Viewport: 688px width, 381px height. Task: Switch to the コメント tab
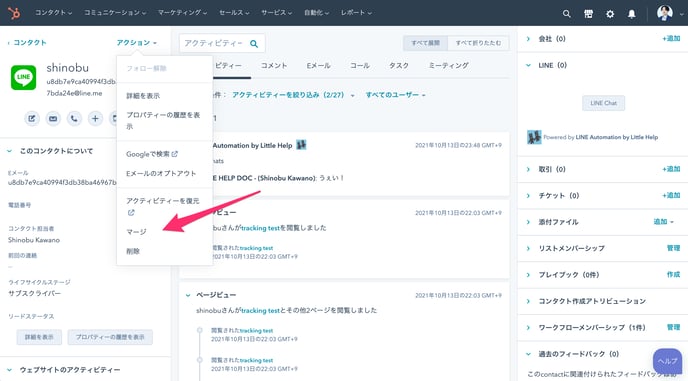274,65
